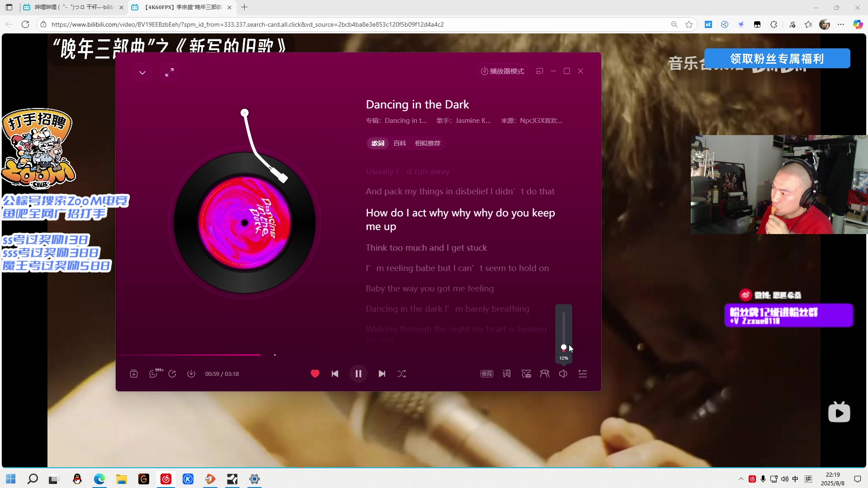Click lyric And pack my things in disbelief
This screenshot has width=868, height=488.
click(460, 192)
